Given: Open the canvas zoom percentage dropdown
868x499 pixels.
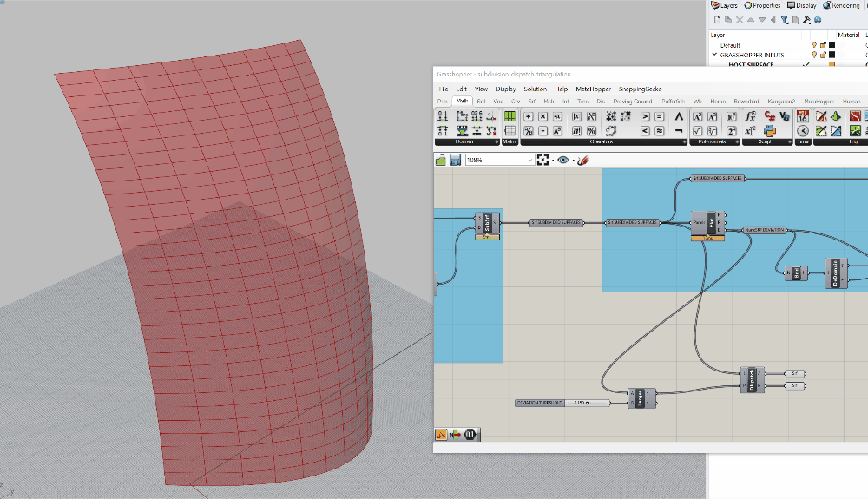Looking at the screenshot, I should (x=529, y=160).
